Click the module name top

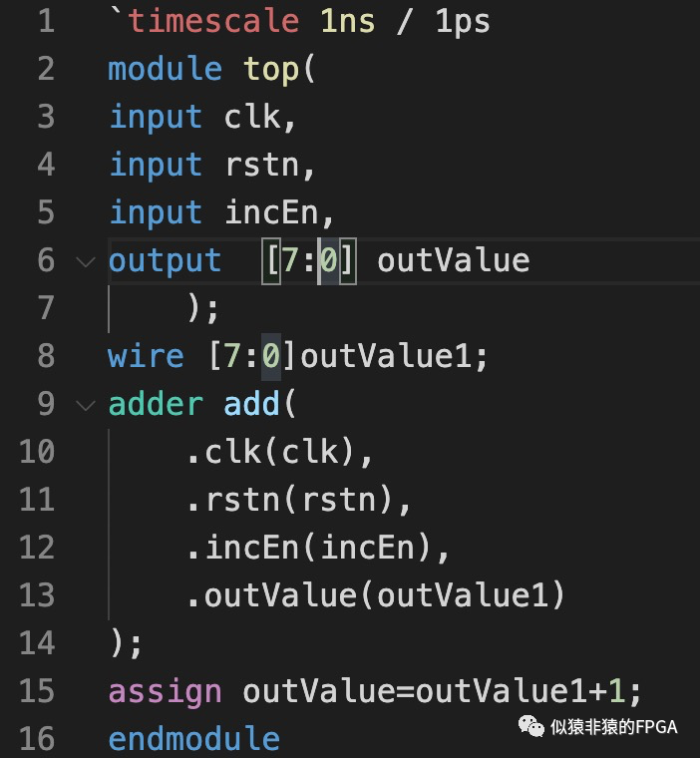[271, 71]
